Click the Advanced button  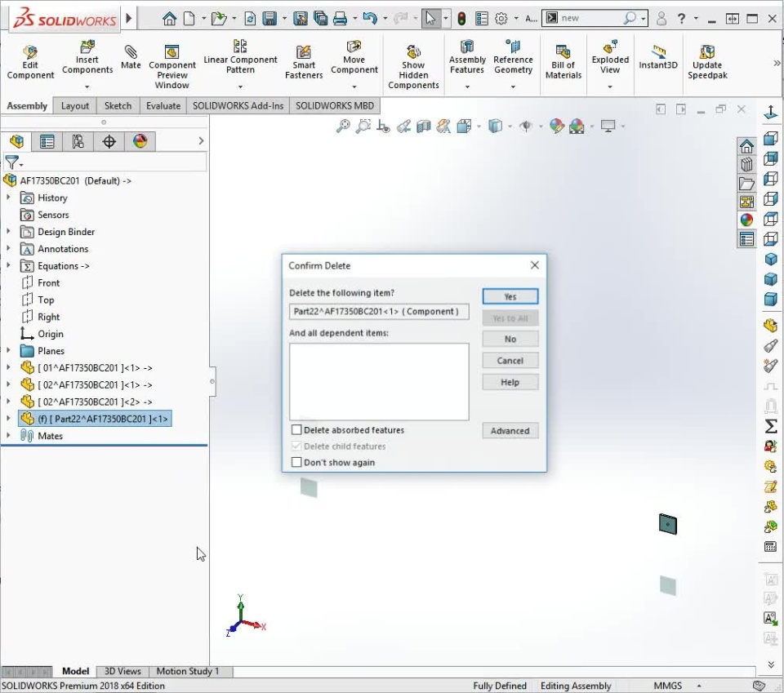[510, 431]
